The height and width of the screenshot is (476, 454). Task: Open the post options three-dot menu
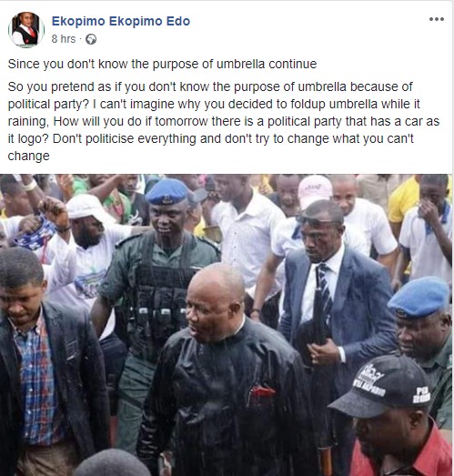pyautogui.click(x=437, y=19)
